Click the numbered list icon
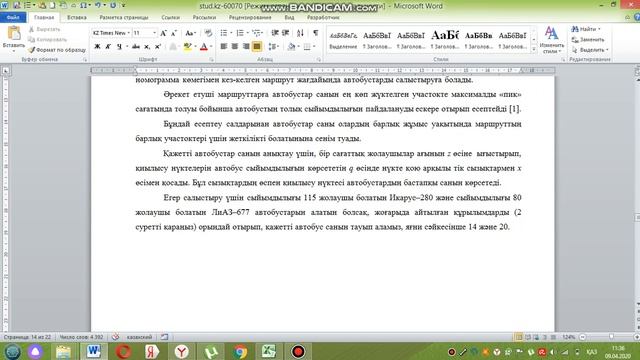This screenshot has width=640, height=360. (240, 33)
